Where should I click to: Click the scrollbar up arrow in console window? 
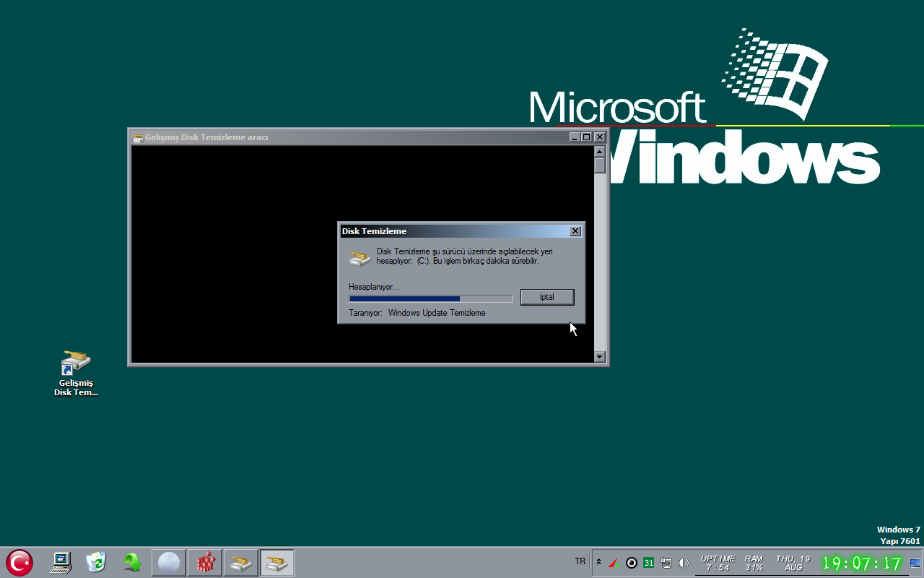point(599,152)
